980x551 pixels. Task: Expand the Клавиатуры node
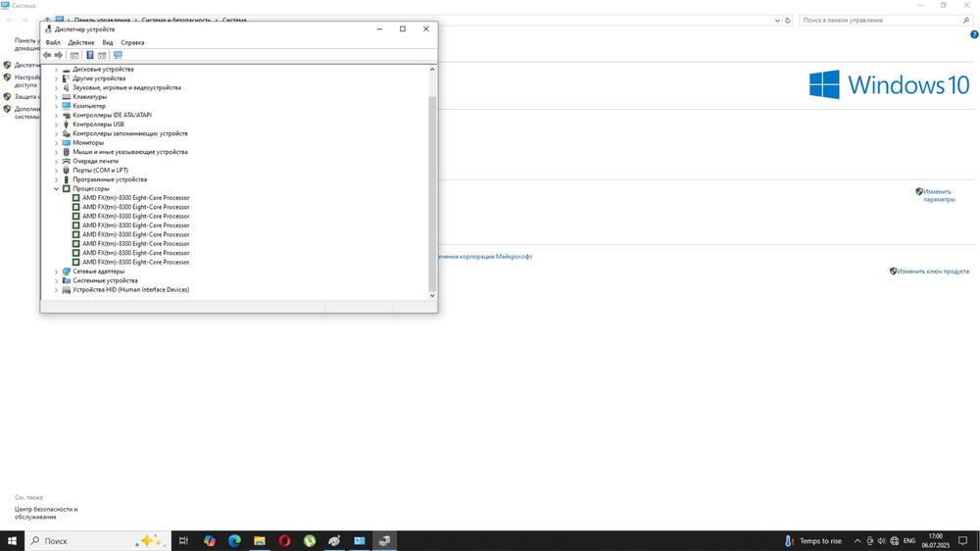(56, 97)
